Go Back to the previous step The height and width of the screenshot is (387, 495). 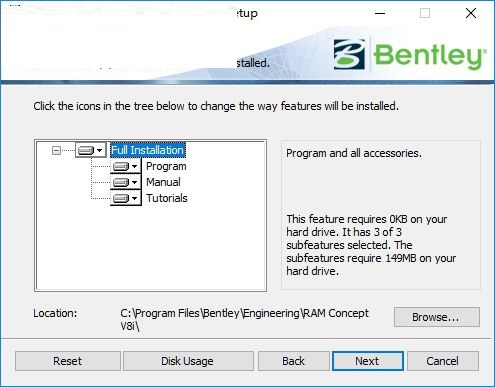294,361
